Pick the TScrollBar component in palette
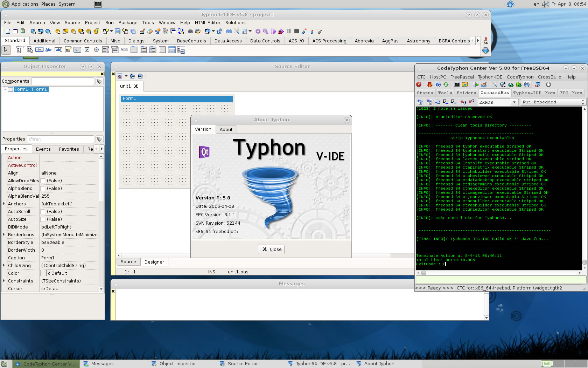Screen dimensions: 588x368 click(x=125, y=50)
